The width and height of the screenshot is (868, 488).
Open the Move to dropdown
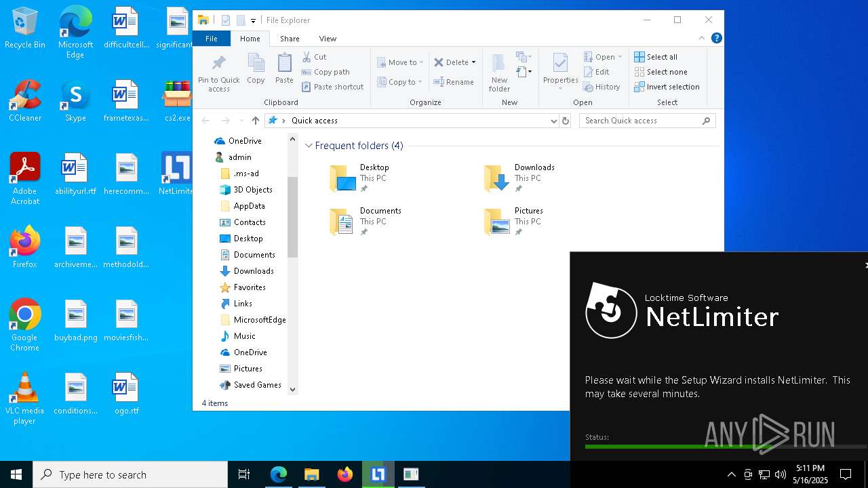pos(400,62)
